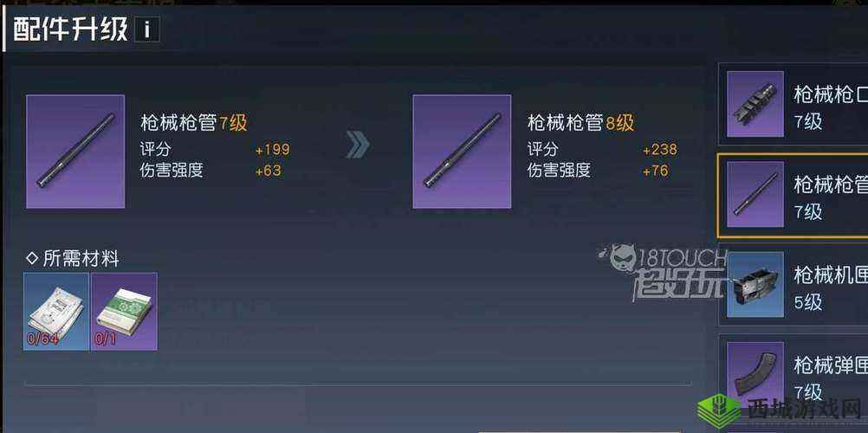Choose the 枪械枪口 7级 list entry
Image resolution: width=868 pixels, height=433 pixels.
[793, 104]
